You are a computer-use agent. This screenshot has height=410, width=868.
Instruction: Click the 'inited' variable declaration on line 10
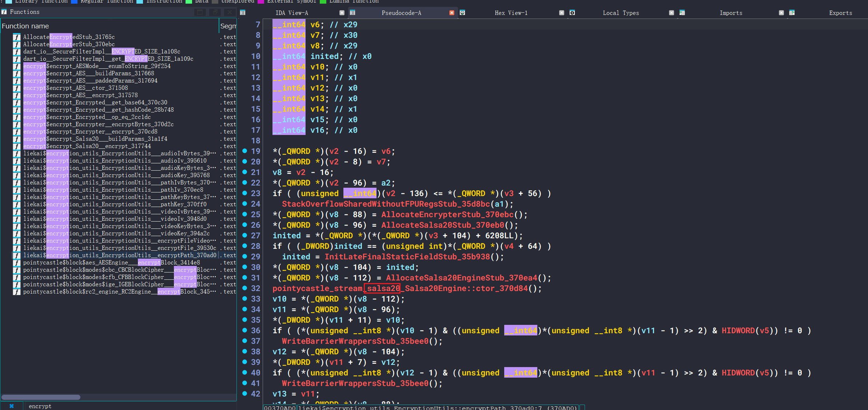(x=324, y=56)
